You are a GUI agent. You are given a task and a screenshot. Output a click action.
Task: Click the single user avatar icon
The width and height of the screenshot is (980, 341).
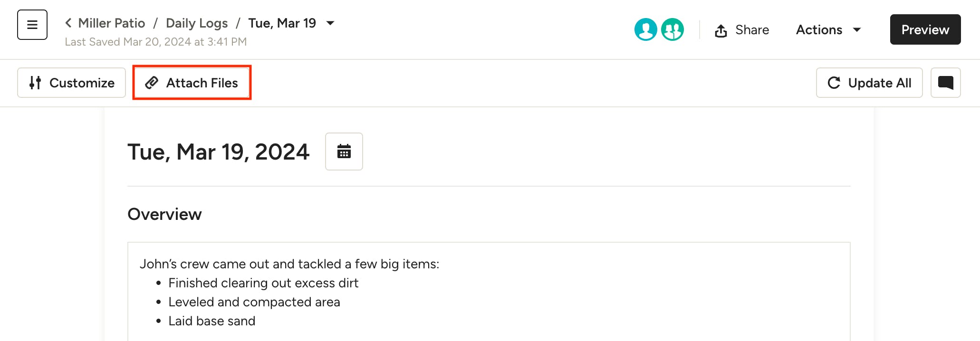point(645,29)
